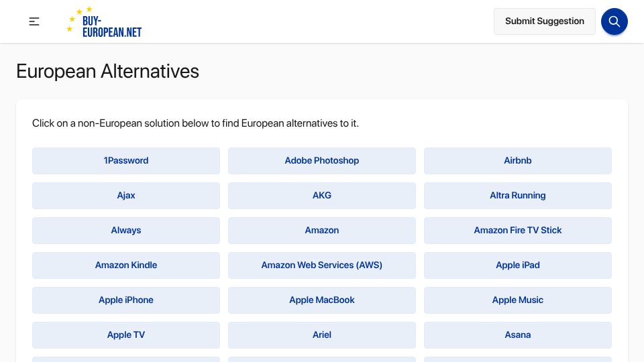644x362 pixels.
Task: Click the European Alternatives heading
Action: [107, 72]
